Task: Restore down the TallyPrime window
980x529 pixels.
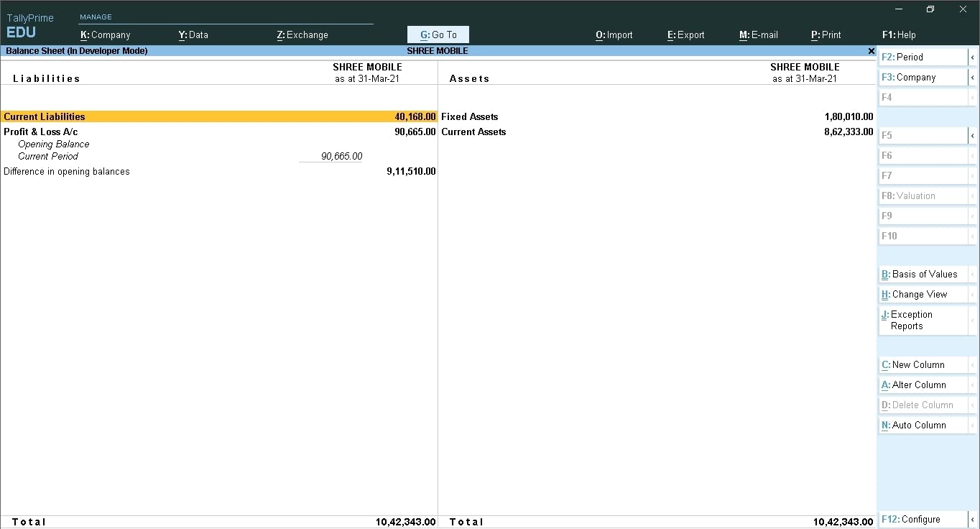Action: tap(930, 9)
